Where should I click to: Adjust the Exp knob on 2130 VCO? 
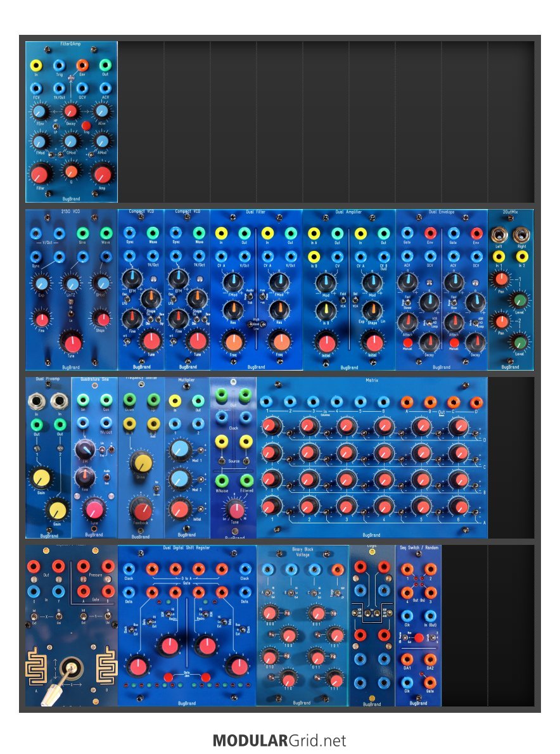click(41, 283)
